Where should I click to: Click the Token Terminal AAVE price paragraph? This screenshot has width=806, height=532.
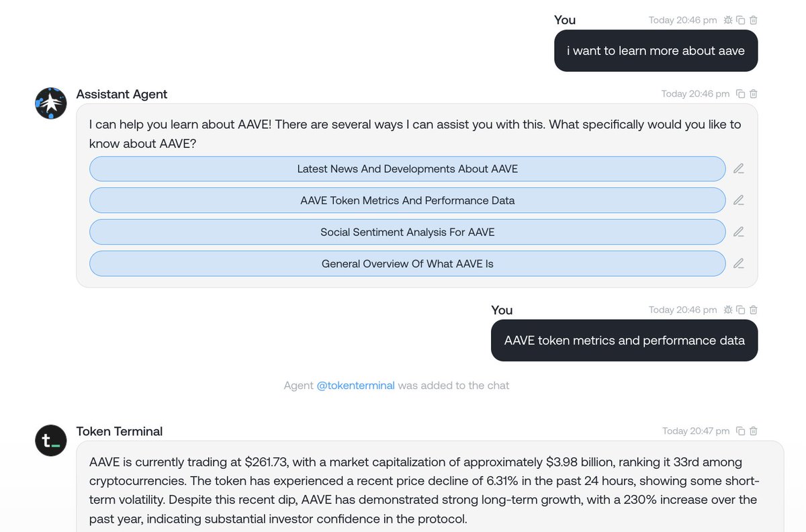click(424, 490)
